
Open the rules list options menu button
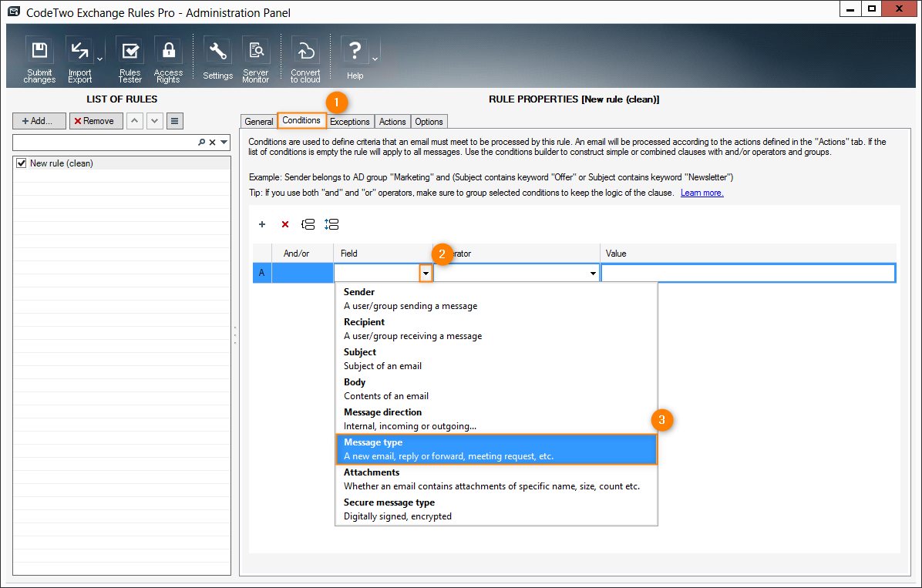pyautogui.click(x=175, y=121)
